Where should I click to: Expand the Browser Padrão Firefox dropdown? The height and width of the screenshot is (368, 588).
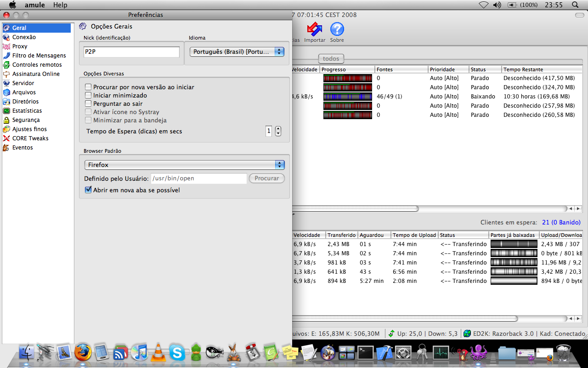click(x=184, y=165)
